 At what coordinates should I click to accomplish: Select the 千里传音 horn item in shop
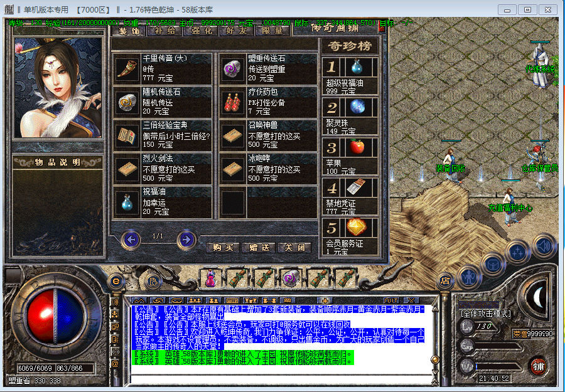pos(128,68)
